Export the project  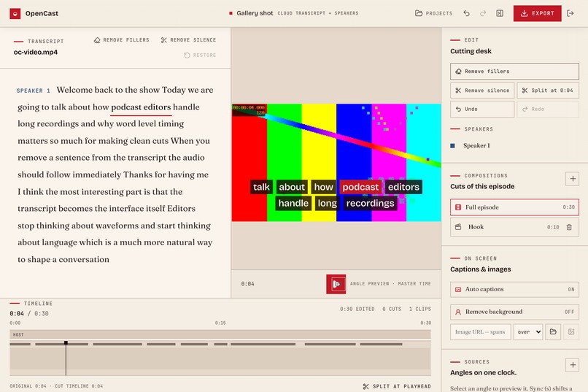coord(537,13)
